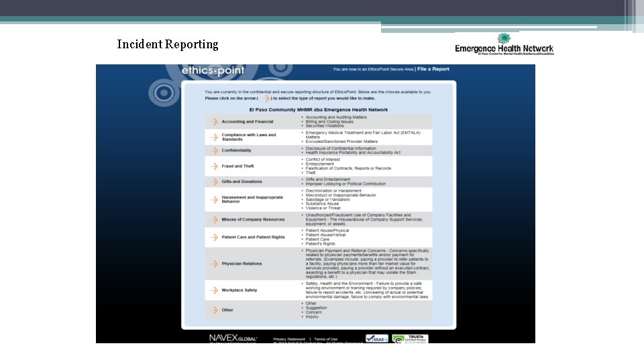The width and height of the screenshot is (644, 362).
Task: Click the TRUSTe certified privacy badge
Action: [410, 339]
